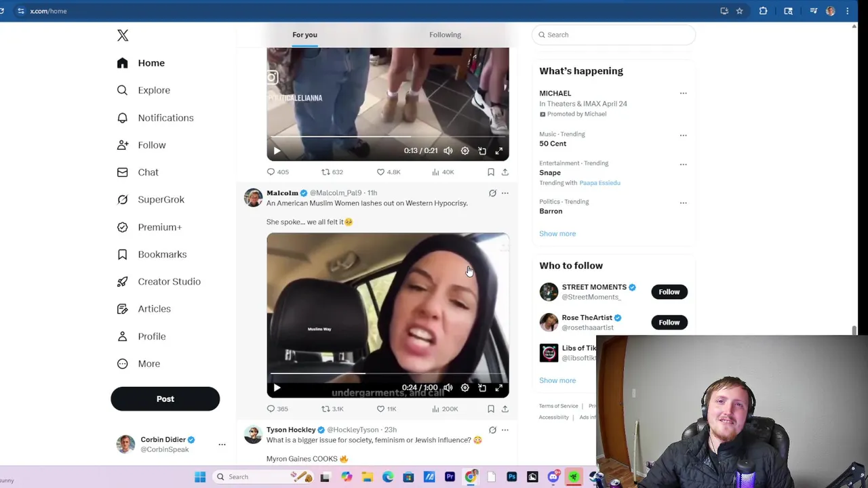Share the post with 405 replies
868x488 pixels.
pos(505,172)
